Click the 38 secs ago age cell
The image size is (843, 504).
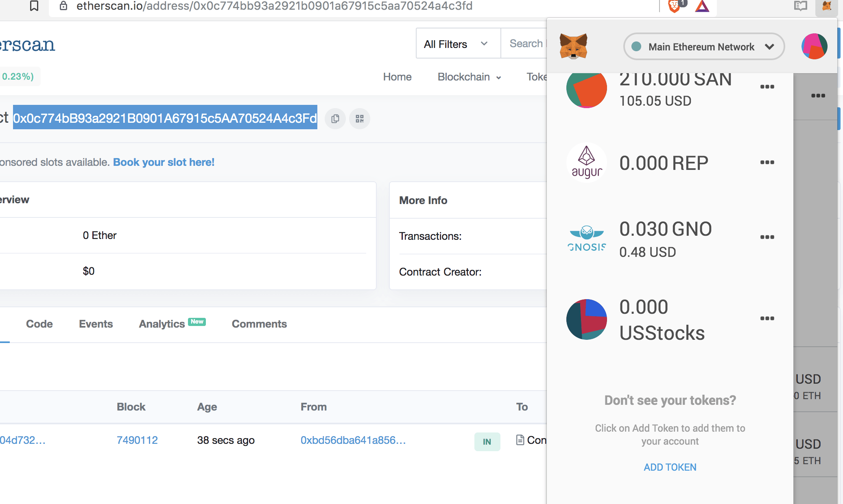pyautogui.click(x=226, y=440)
